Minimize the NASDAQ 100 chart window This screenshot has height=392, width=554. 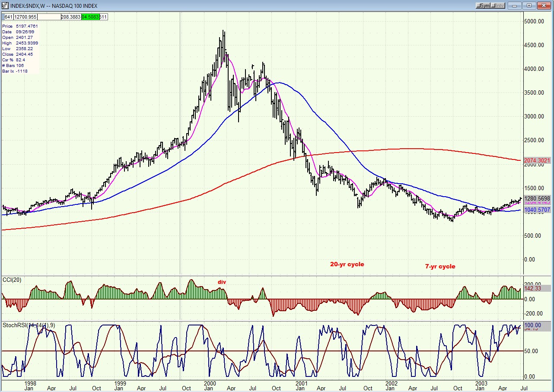514,6
